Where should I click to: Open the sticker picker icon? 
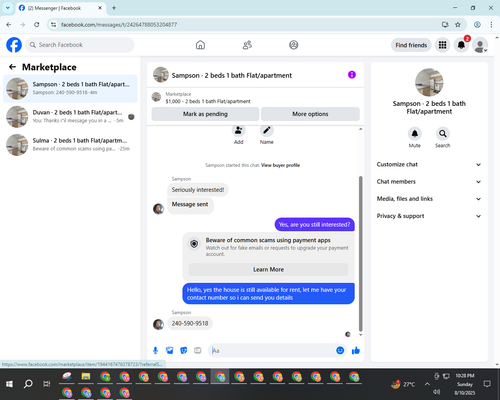tap(184, 350)
